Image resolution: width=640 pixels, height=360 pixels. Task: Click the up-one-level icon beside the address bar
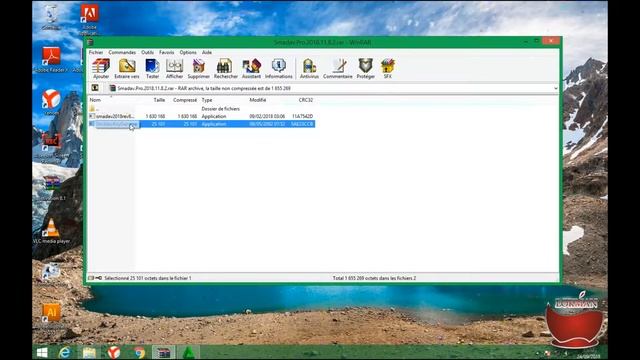(x=95, y=88)
